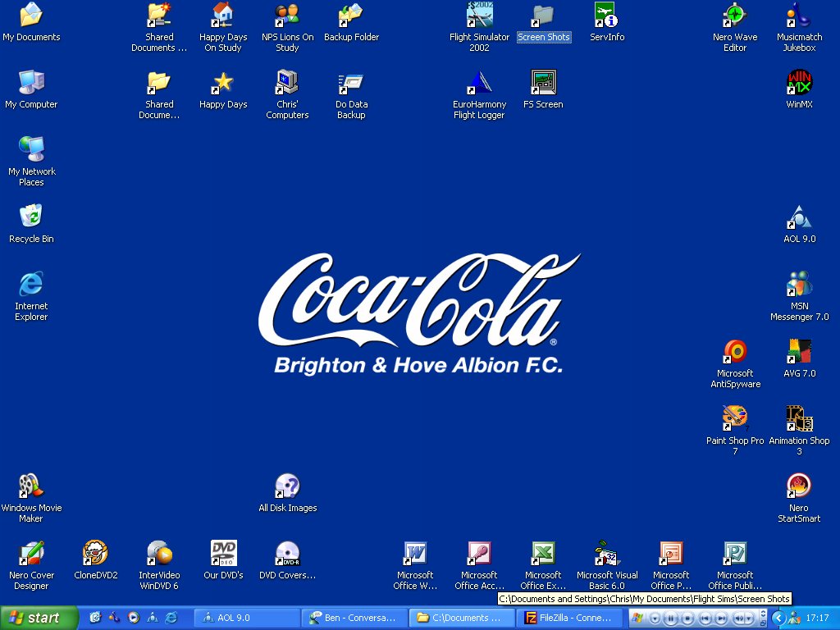Open the AOL 9.0 desktop icon
Viewport: 840px width, 630px height.
pos(799,224)
